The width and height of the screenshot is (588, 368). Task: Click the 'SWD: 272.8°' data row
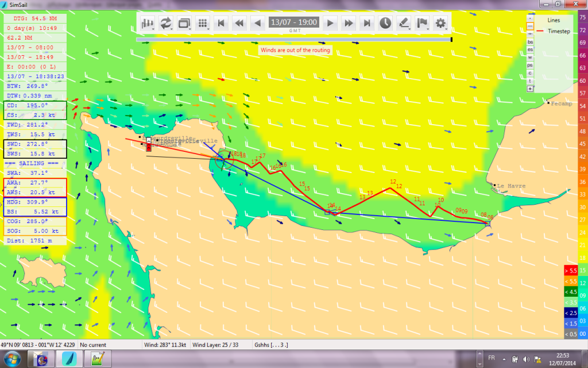35,144
